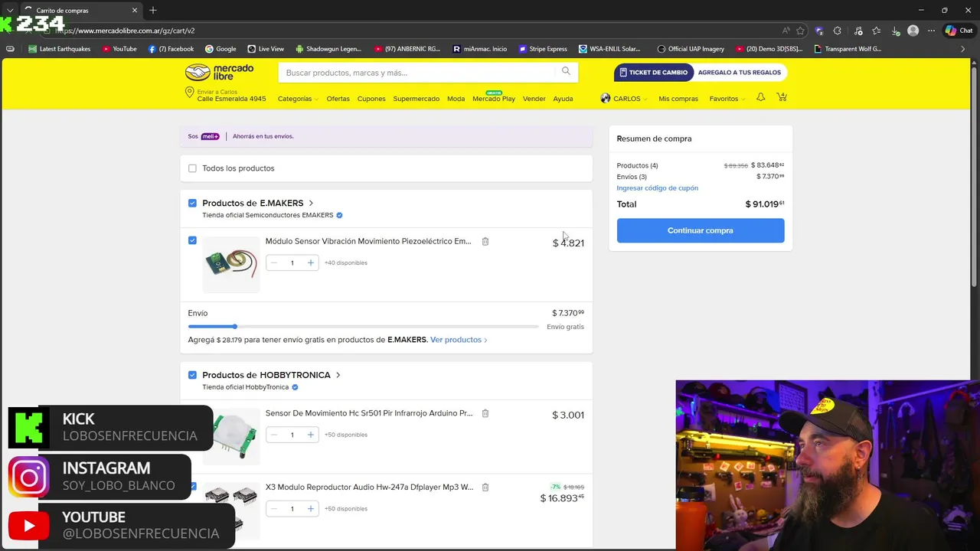This screenshot has width=980, height=551.
Task: Uncheck the Módulo Sensor Vibración item checkbox
Action: click(192, 240)
